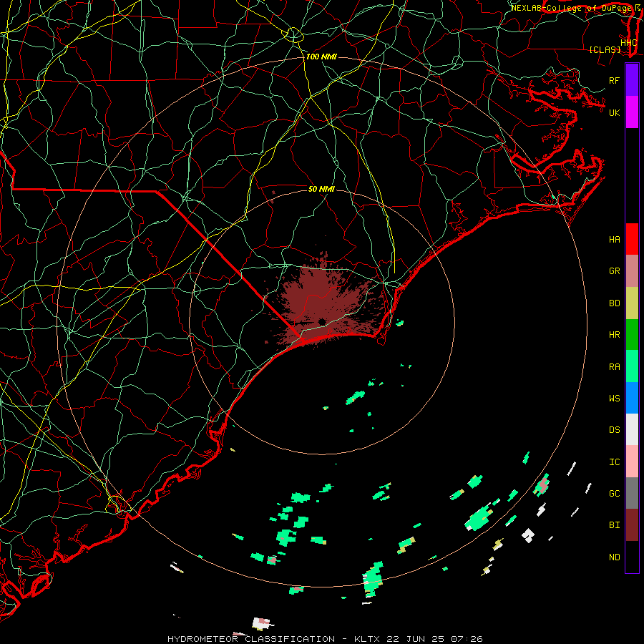
Task: Click the "50 NMI" range ring label
Action: (x=321, y=189)
